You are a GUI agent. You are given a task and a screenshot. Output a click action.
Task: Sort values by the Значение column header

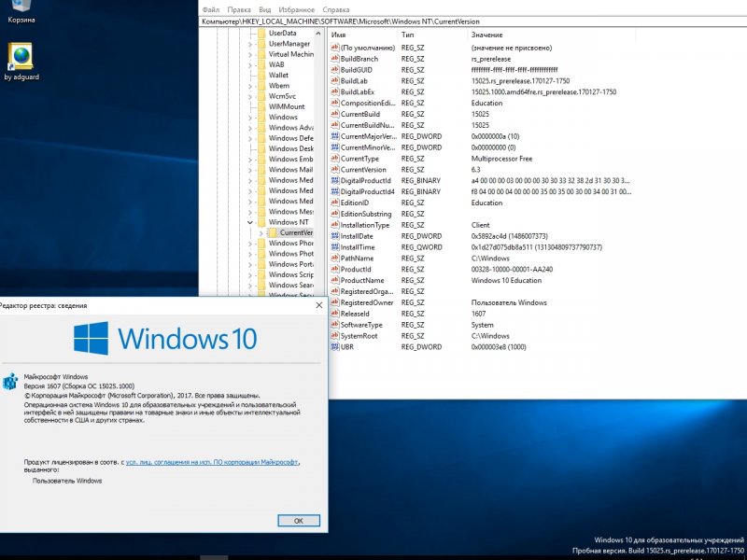(552, 35)
